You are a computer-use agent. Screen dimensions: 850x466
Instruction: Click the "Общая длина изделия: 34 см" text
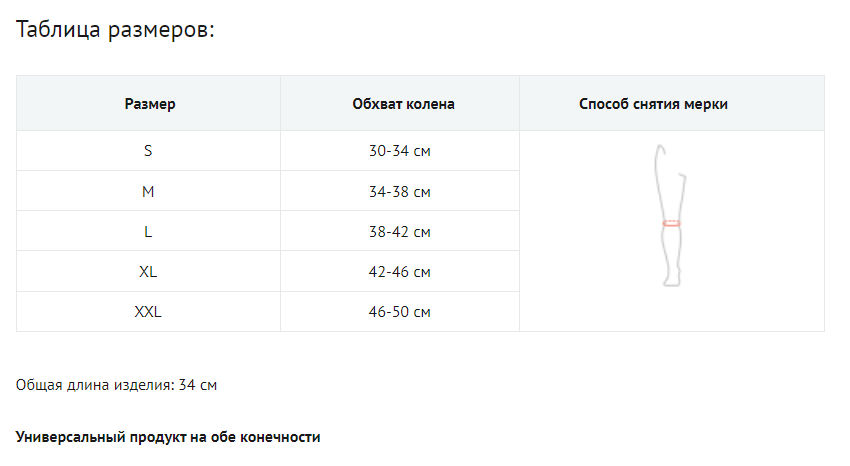pos(116,385)
